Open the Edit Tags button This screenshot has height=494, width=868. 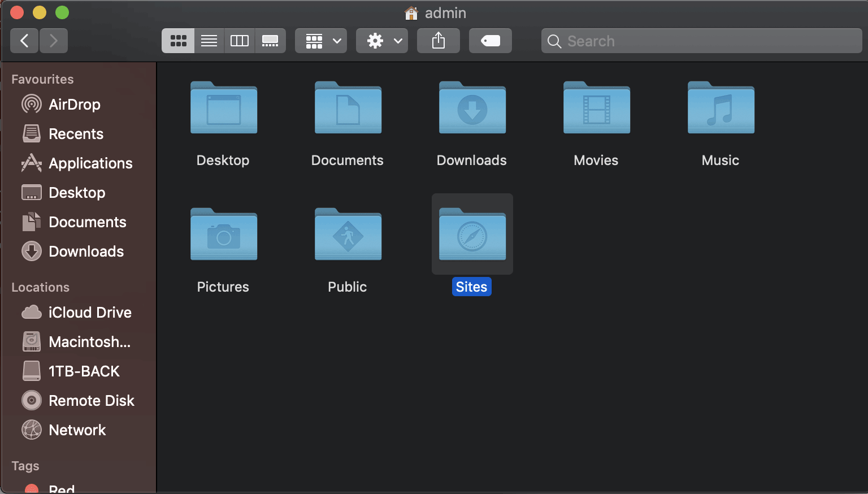490,41
